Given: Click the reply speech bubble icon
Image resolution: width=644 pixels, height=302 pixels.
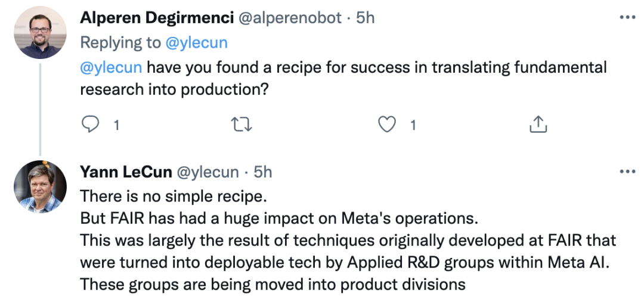Looking at the screenshot, I should 90,124.
